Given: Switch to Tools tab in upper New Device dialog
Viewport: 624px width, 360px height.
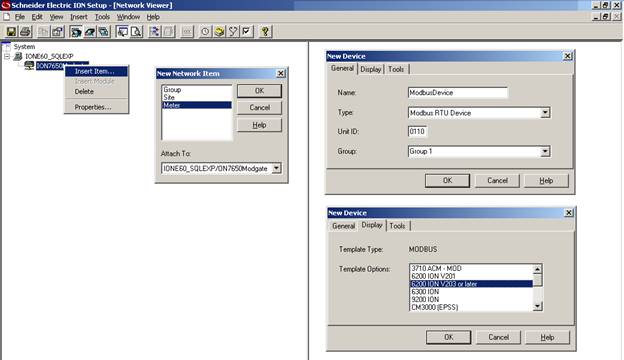Looking at the screenshot, I should click(396, 69).
